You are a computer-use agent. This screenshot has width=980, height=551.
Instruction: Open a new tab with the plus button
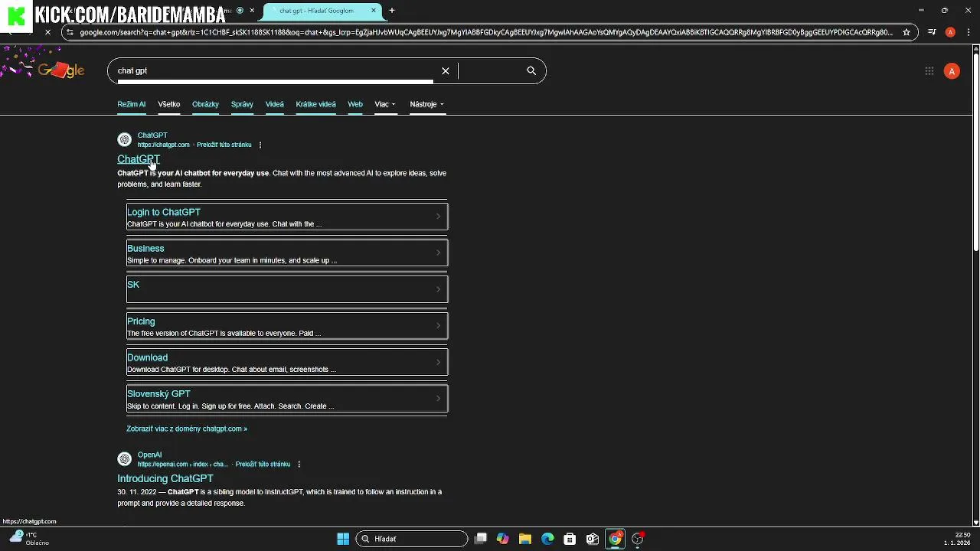point(392,11)
